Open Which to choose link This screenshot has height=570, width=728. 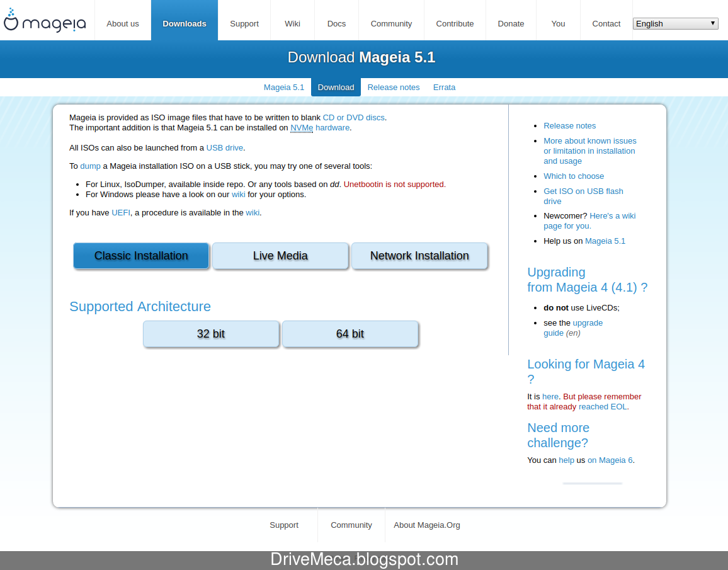(574, 176)
